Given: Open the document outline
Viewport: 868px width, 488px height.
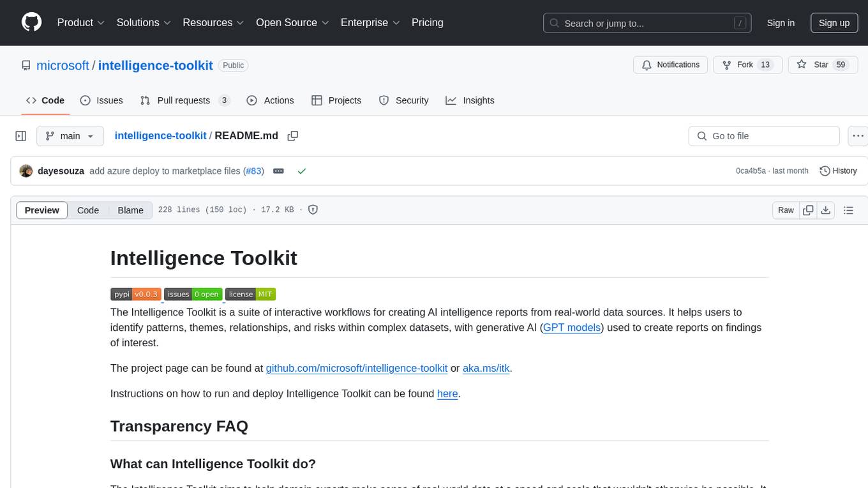Looking at the screenshot, I should [x=848, y=210].
